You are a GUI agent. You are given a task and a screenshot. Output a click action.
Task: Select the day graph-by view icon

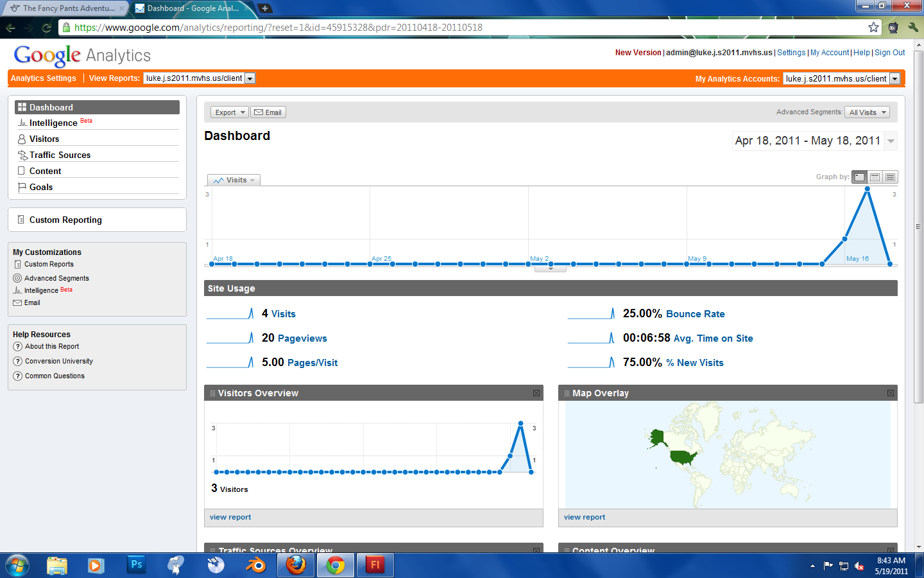click(x=860, y=177)
